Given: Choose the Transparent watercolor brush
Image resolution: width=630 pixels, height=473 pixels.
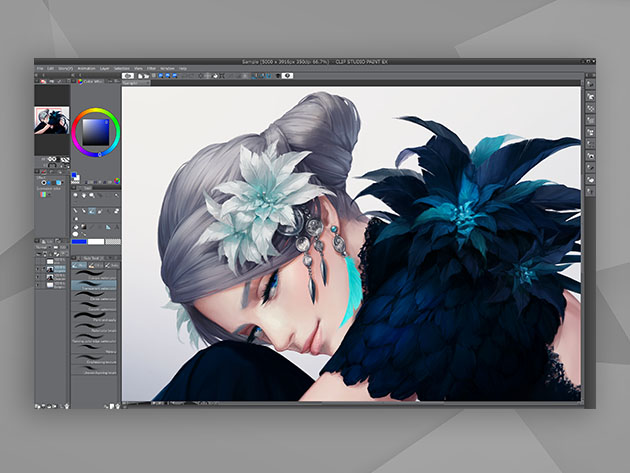Looking at the screenshot, I should 94,285.
